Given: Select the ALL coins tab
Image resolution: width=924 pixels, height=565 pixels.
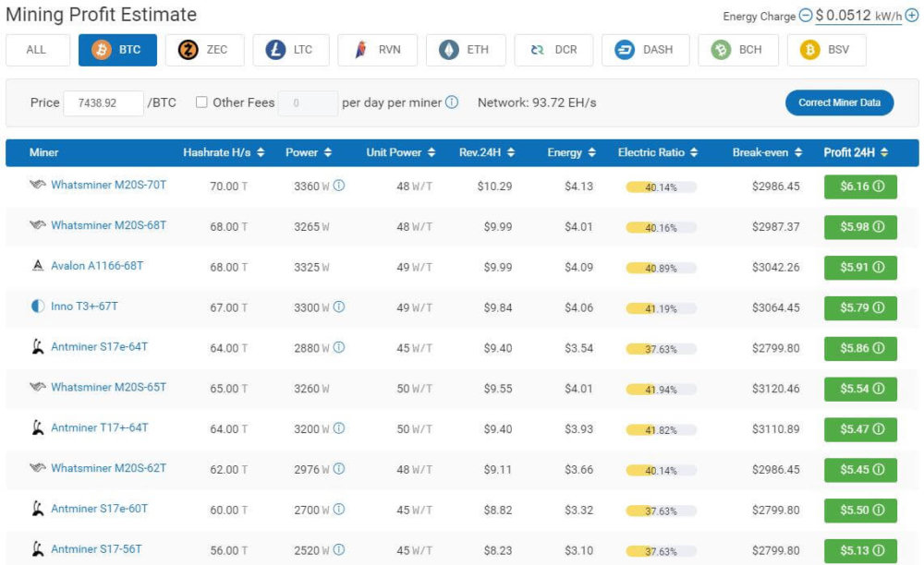Looking at the screenshot, I should [x=38, y=50].
